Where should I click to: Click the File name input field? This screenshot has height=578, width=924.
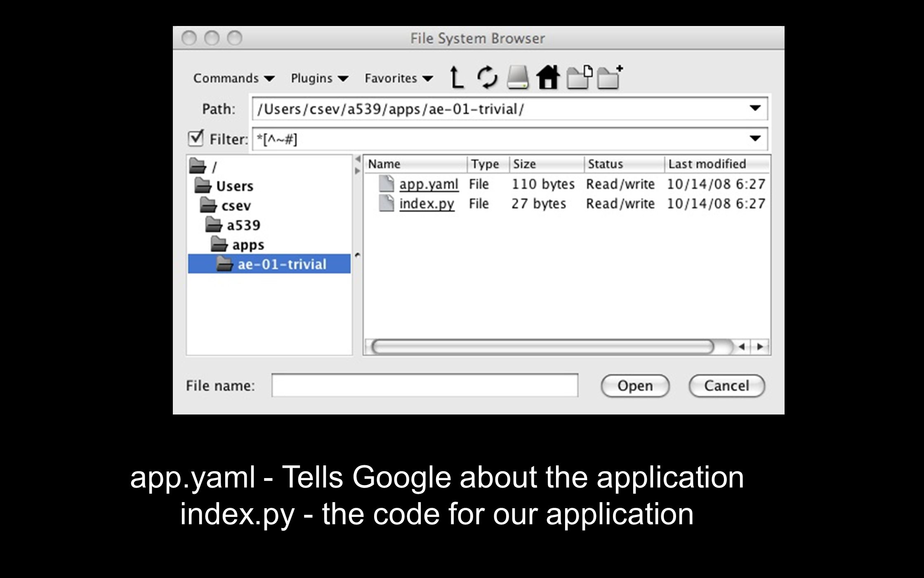pos(425,385)
